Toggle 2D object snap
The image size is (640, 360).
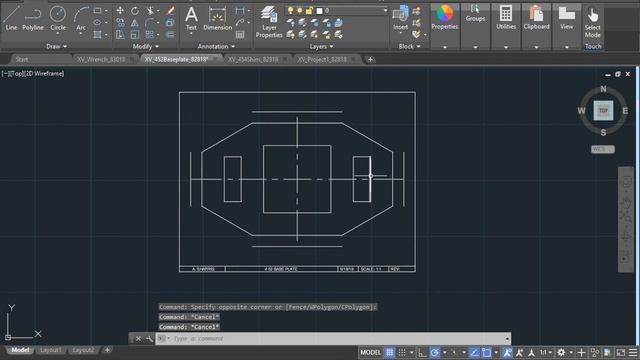pos(486,352)
